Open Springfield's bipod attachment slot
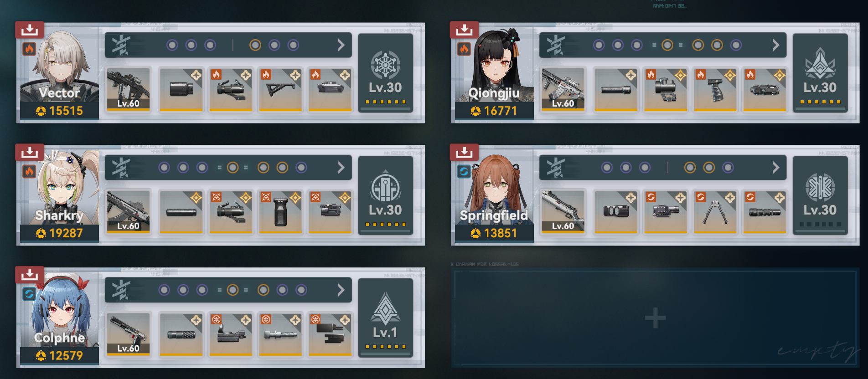The width and height of the screenshot is (868, 379). pos(715,211)
